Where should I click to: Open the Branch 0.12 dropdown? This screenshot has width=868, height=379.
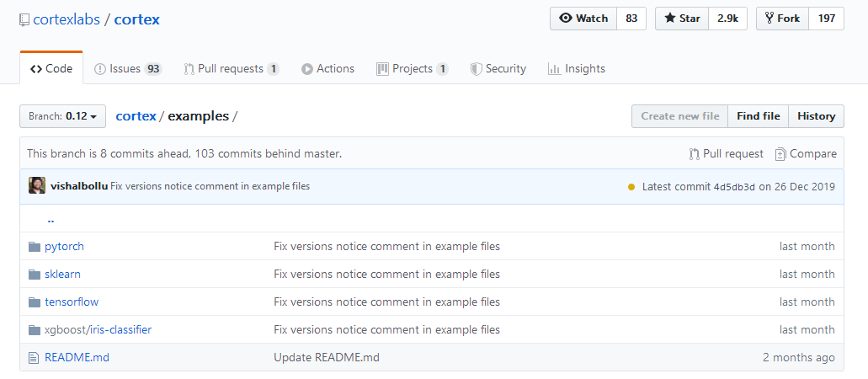click(x=62, y=116)
